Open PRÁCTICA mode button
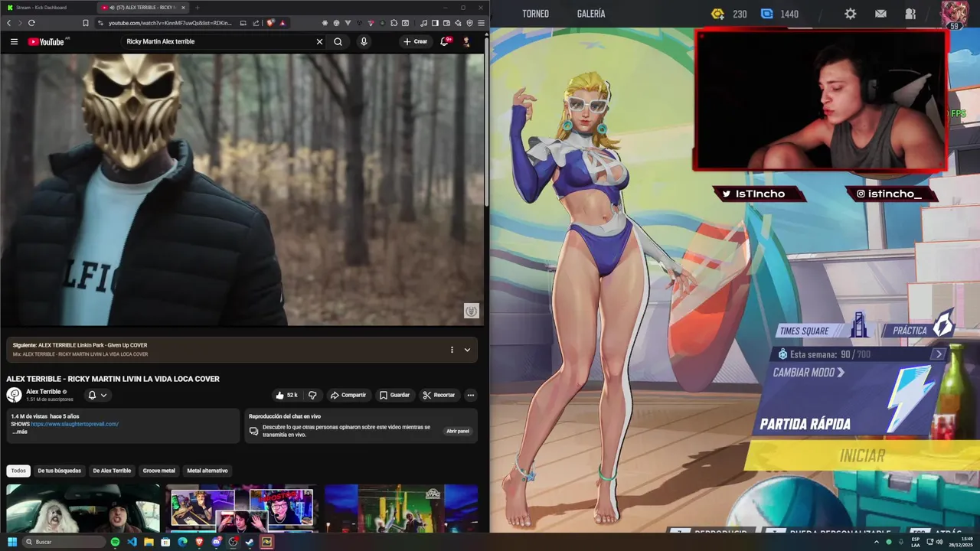 (920, 331)
